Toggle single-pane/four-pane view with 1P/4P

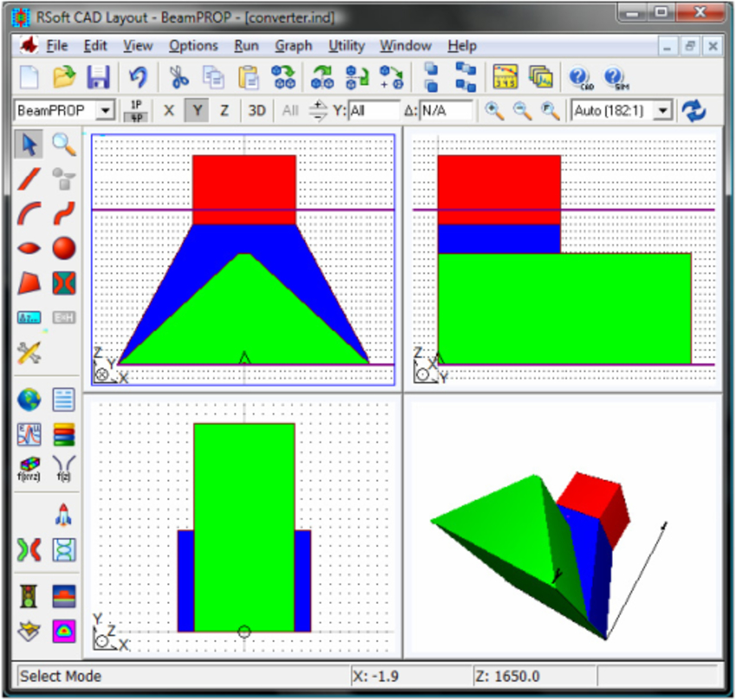tap(134, 110)
